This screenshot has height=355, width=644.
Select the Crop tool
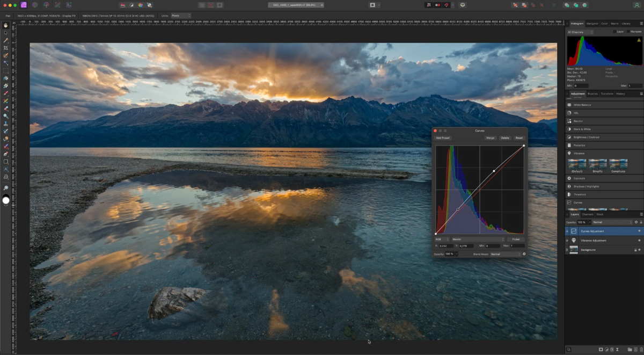coord(6,48)
